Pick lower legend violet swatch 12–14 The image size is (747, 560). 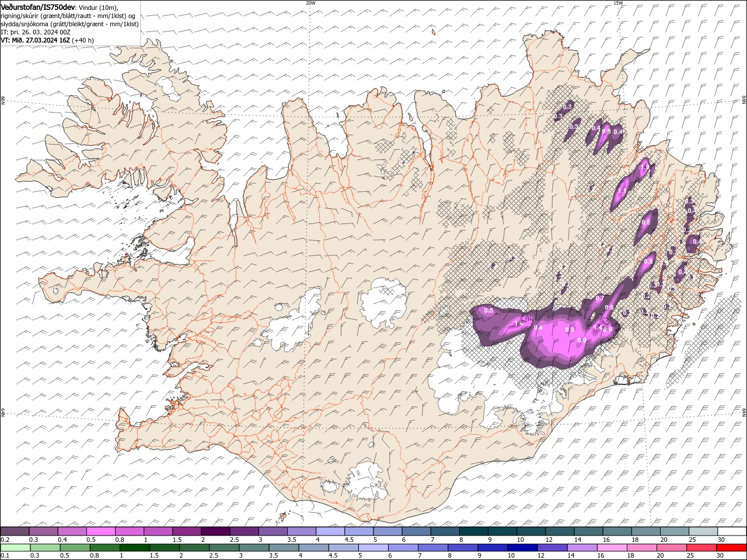tap(552, 548)
